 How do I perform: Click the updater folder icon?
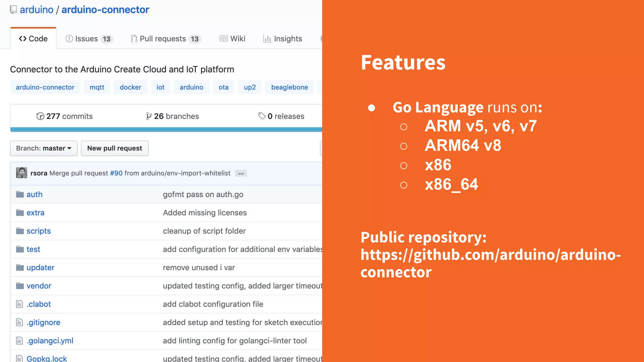pyautogui.click(x=20, y=267)
